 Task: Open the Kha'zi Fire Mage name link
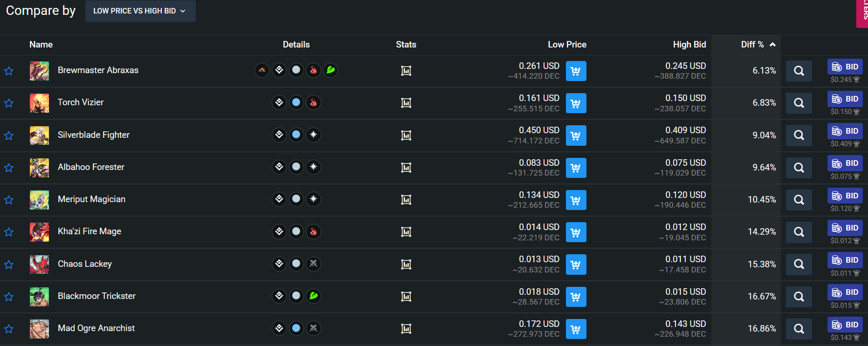pyautogui.click(x=90, y=231)
